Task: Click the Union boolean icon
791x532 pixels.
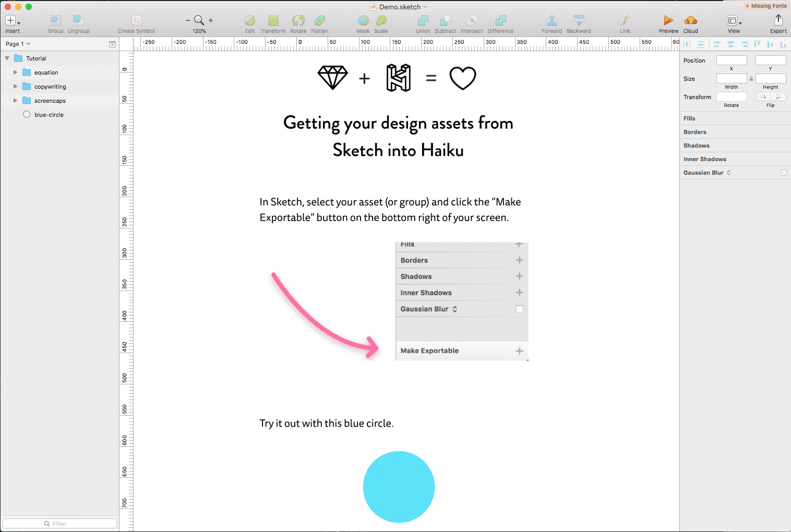Action: (x=423, y=20)
